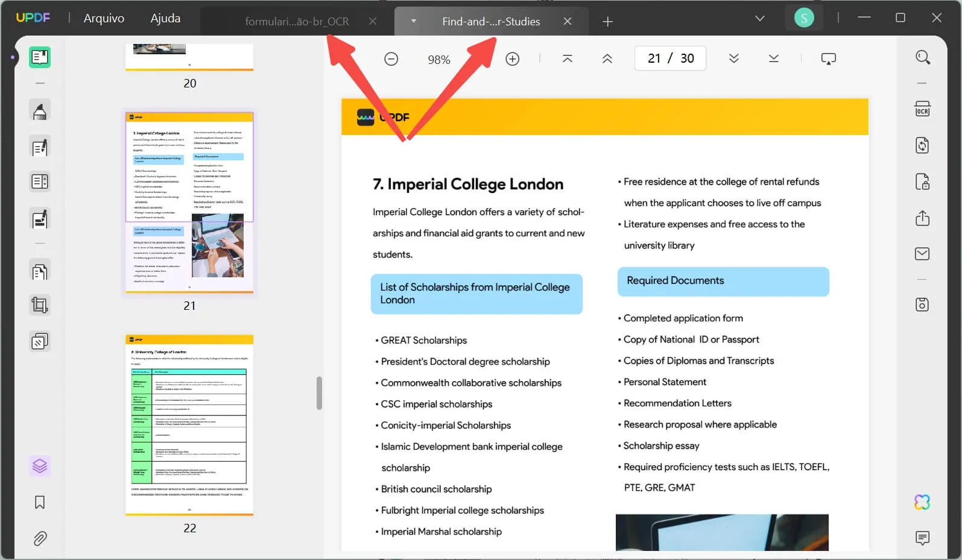Select the Find-and-...r-Studies tab

click(x=491, y=21)
